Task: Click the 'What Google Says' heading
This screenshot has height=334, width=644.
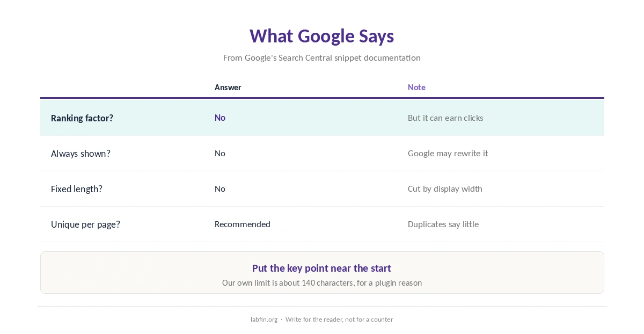Action: coord(322,36)
